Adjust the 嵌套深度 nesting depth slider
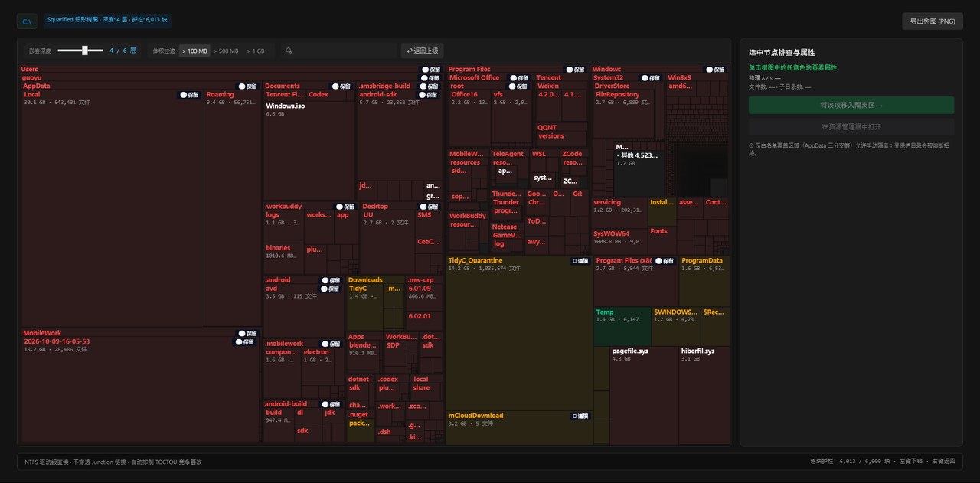The width and height of the screenshot is (980, 483). (x=81, y=51)
